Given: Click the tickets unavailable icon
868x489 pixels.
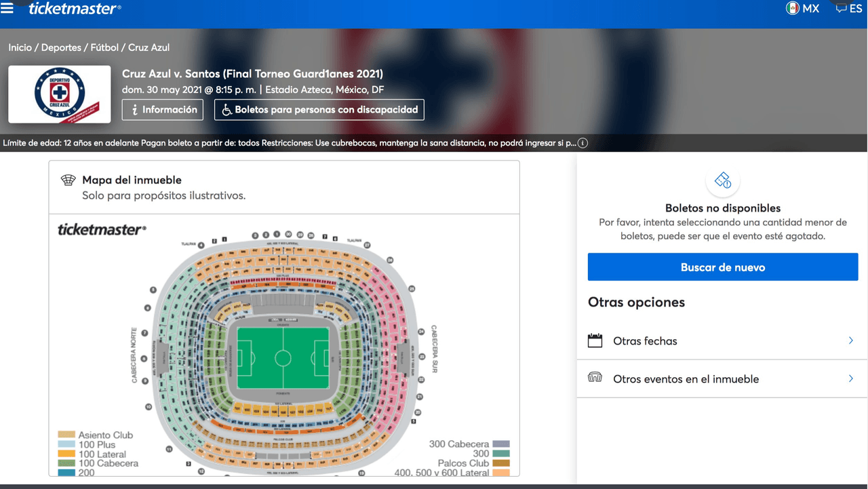Looking at the screenshot, I should point(722,180).
